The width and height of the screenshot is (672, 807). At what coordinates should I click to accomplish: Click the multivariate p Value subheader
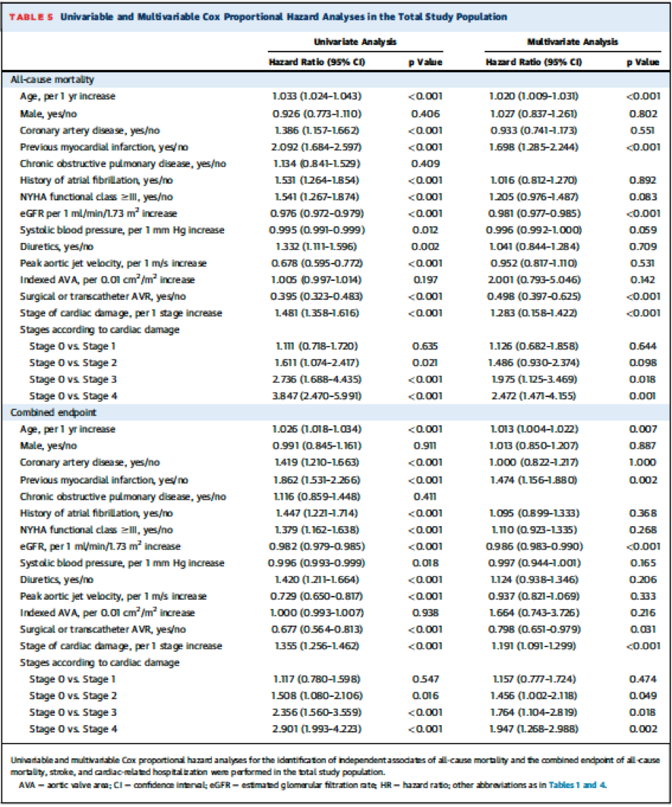point(642,61)
